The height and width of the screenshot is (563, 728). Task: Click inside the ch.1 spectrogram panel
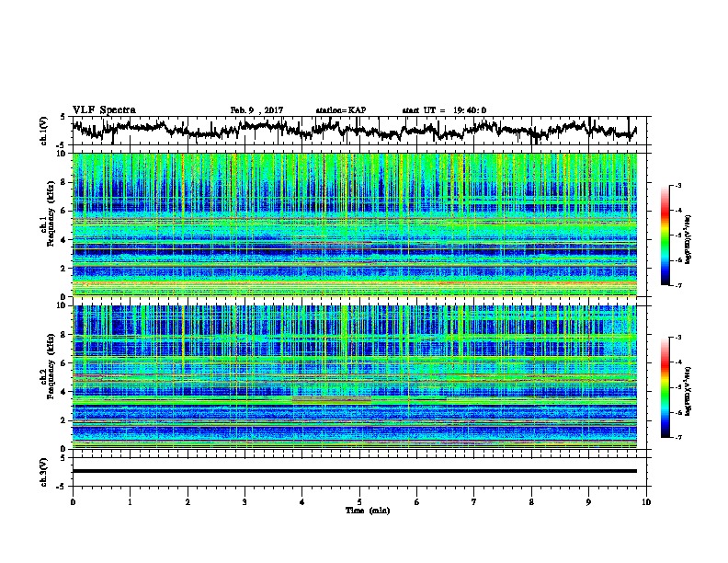coord(355,224)
